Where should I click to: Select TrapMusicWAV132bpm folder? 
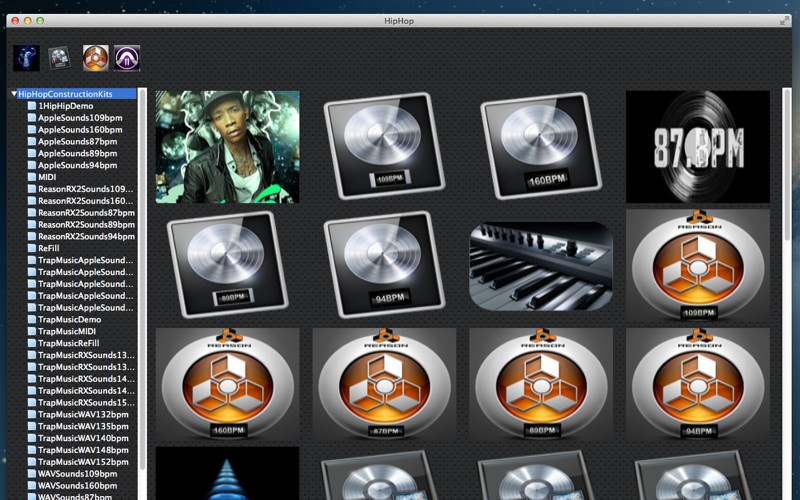click(x=83, y=414)
